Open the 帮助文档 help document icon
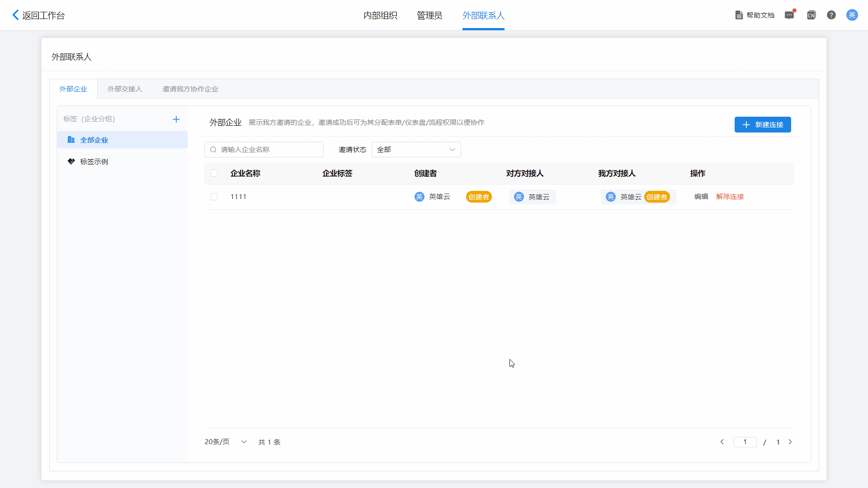This screenshot has height=488, width=868. click(739, 15)
